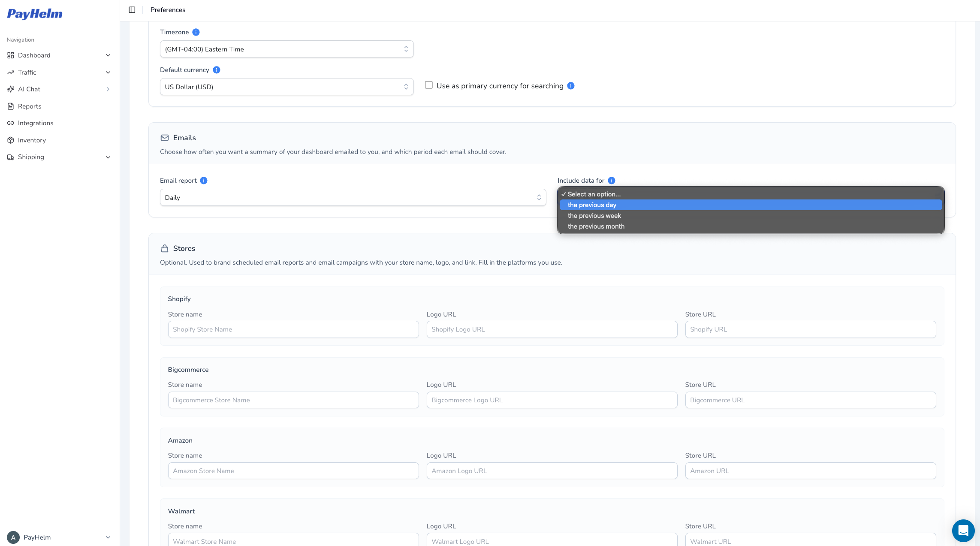Click the PayHelm account avatar
980x546 pixels.
pyautogui.click(x=13, y=537)
